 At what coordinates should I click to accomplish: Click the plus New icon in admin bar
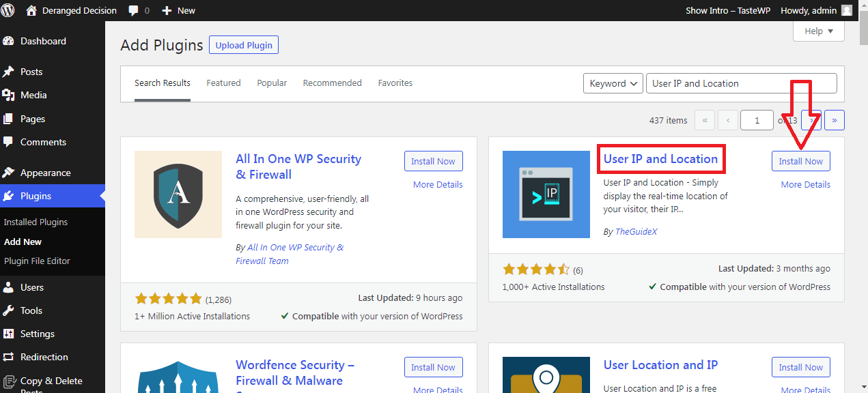(167, 10)
